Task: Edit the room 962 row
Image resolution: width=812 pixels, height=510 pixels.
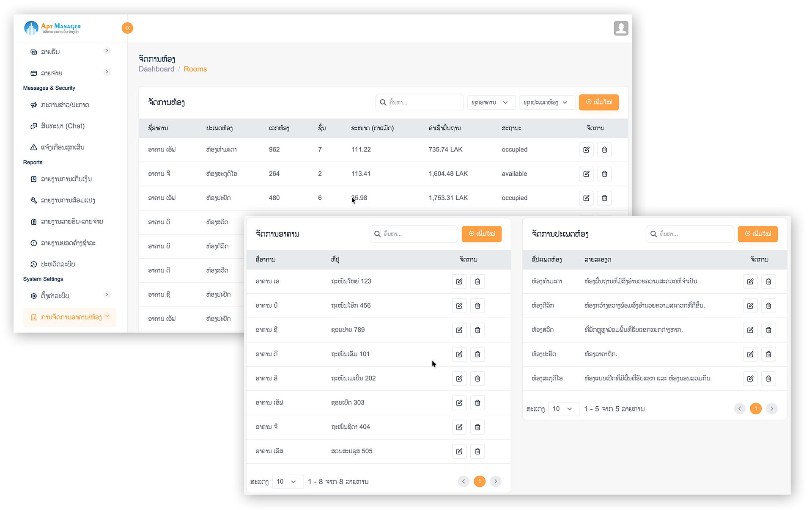Action: 586,150
